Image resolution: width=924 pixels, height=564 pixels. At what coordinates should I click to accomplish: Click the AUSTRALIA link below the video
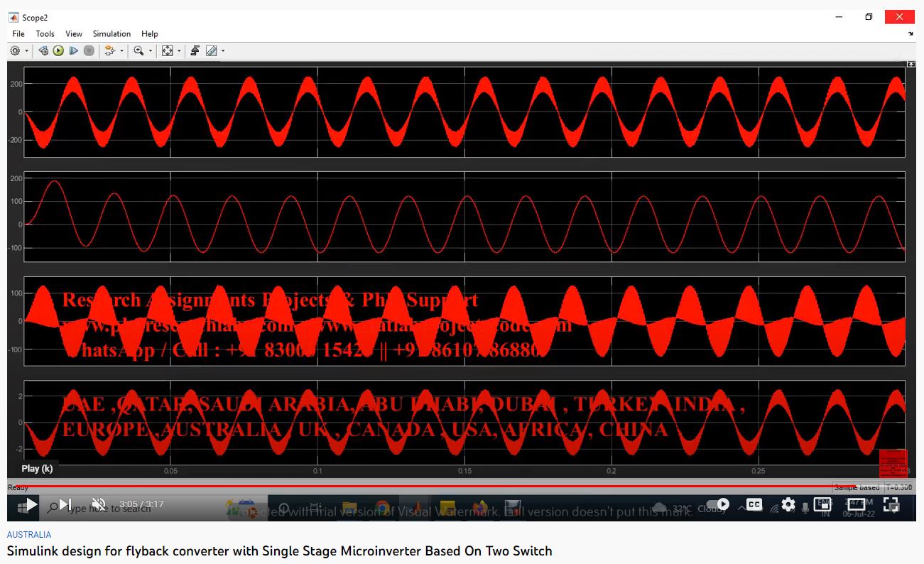tap(29, 535)
